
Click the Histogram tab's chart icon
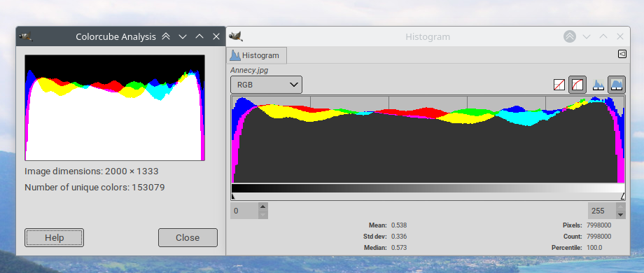(235, 55)
